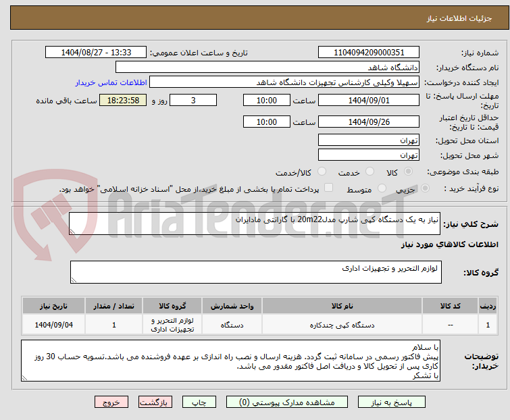
Task: Click the پاسخ به نیاز button
Action: 392,402
